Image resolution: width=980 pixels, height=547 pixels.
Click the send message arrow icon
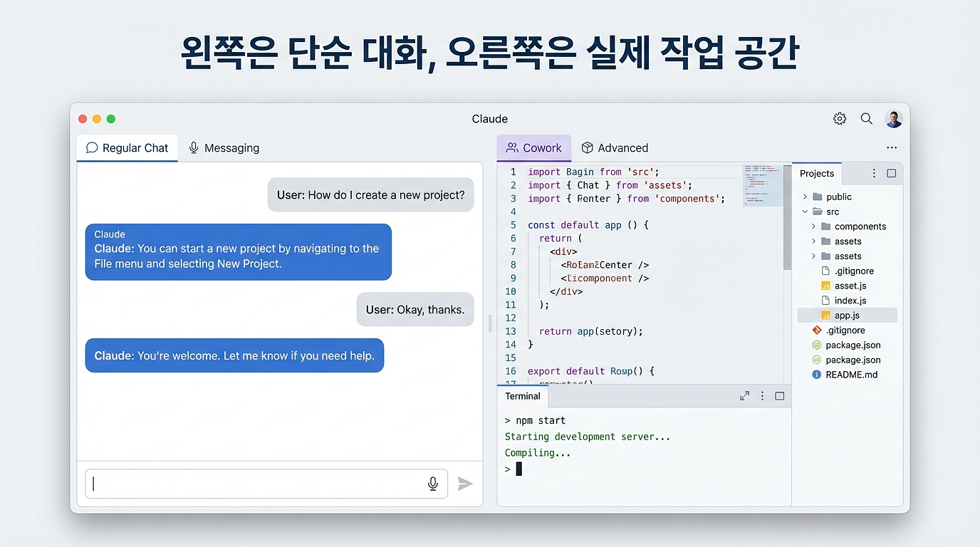(465, 484)
